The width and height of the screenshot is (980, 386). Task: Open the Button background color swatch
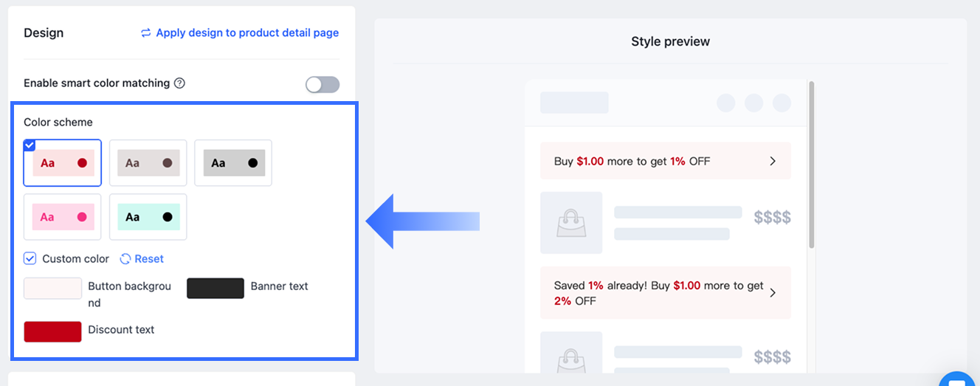click(52, 288)
